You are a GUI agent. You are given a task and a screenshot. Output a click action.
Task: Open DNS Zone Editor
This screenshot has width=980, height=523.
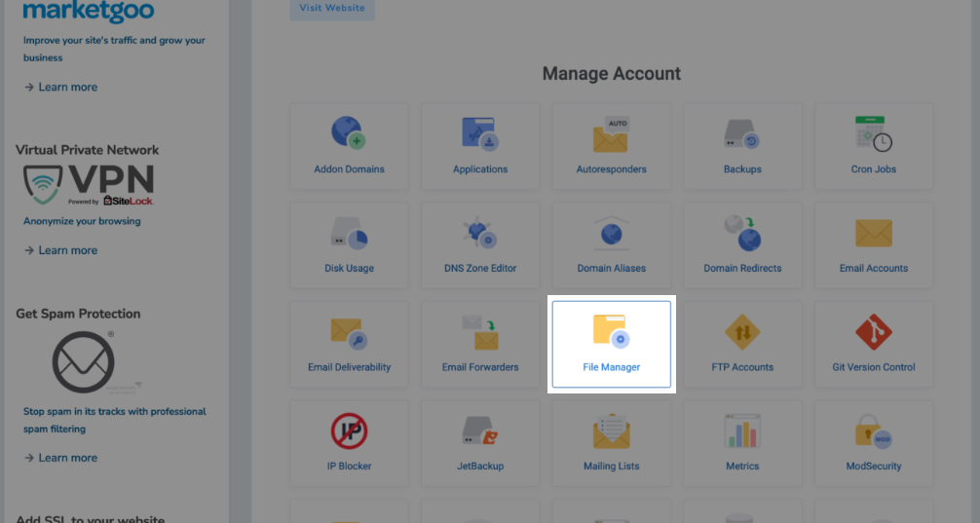[479, 245]
